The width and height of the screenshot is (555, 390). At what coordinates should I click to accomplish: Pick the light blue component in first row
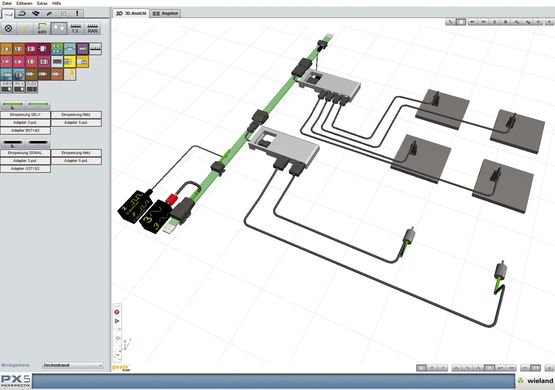[x=70, y=48]
